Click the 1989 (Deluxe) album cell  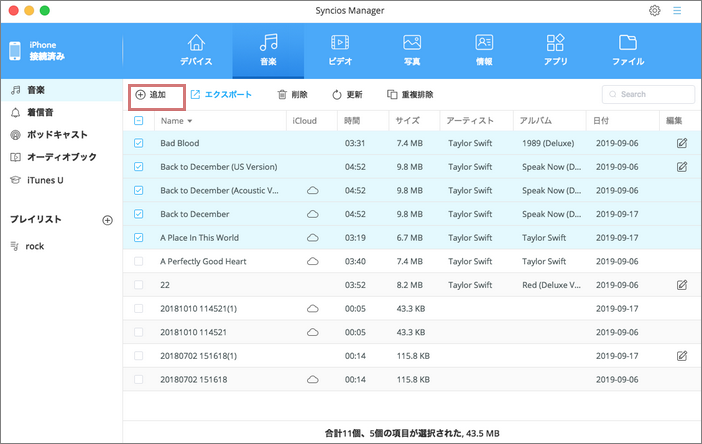548,143
